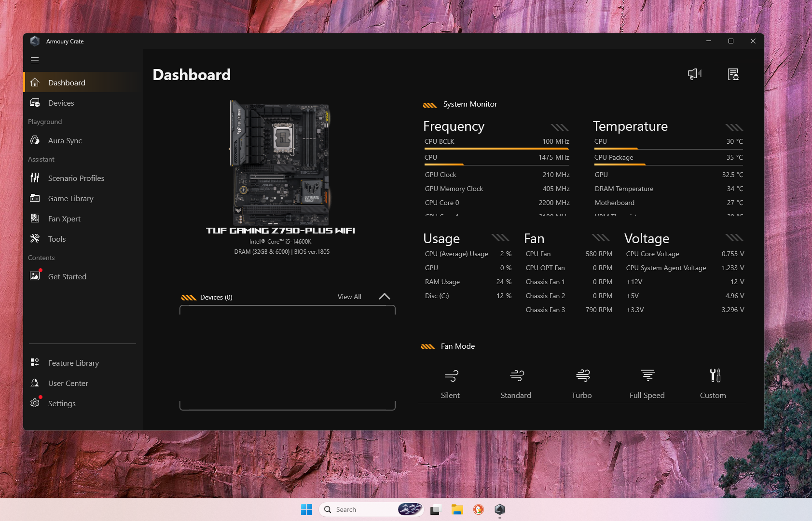Open the Dashboard menu label

click(x=67, y=82)
